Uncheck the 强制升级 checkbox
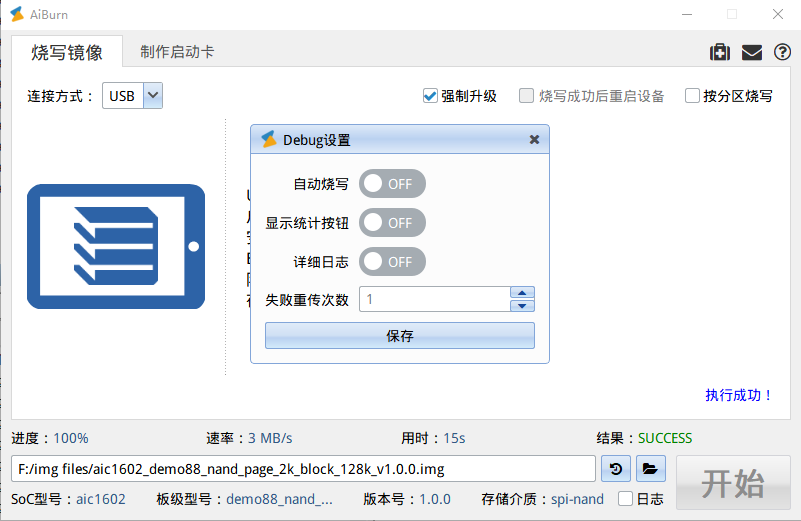Image resolution: width=801 pixels, height=521 pixels. coord(430,96)
